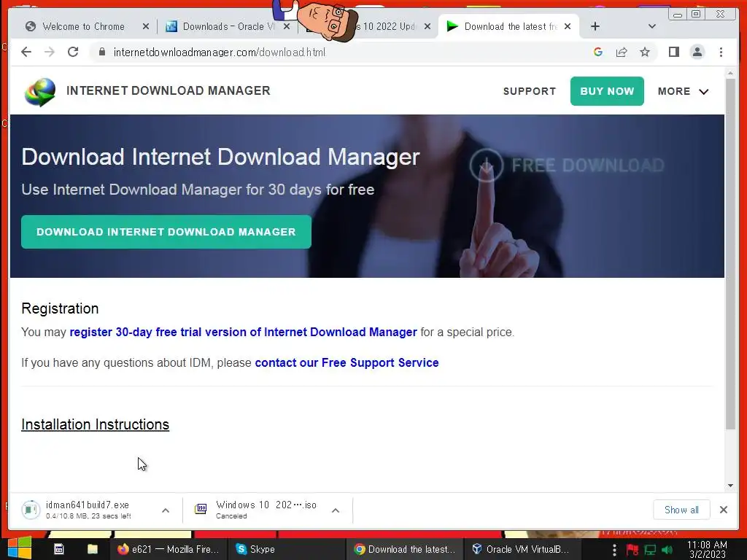Click the taskbar clock 11:08 AM
The width and height of the screenshot is (747, 560).
pyautogui.click(x=707, y=549)
